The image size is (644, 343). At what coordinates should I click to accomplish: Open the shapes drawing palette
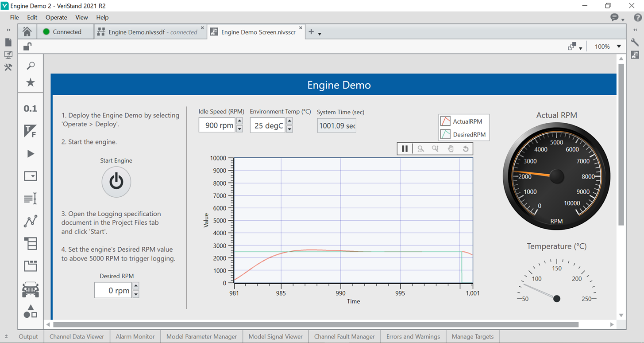[x=31, y=312]
